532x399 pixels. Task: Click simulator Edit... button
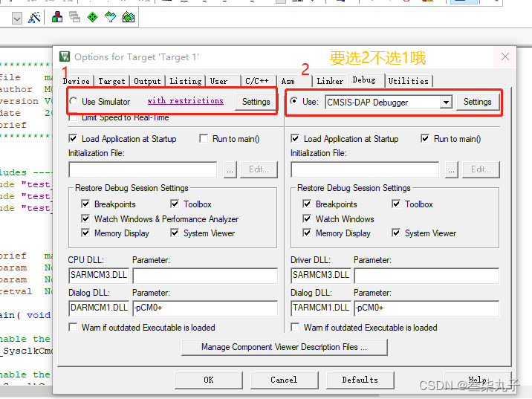click(259, 169)
